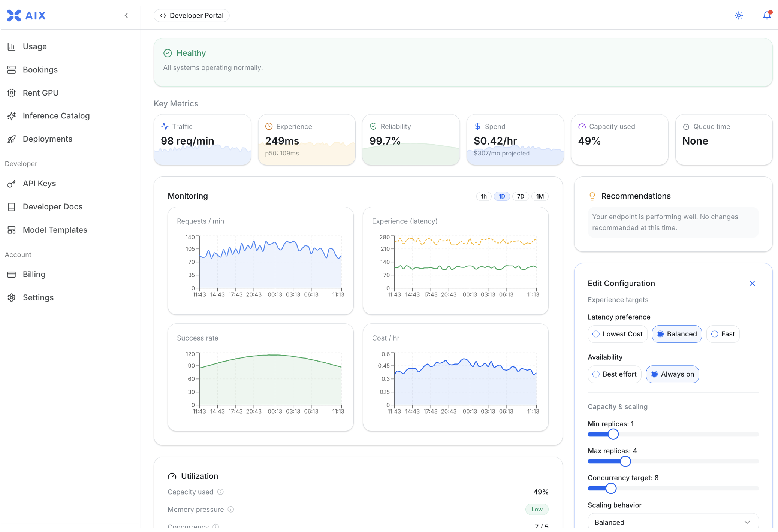Screen dimensions: 778x532
Task: Open the Deployments page link
Action: tap(47, 139)
